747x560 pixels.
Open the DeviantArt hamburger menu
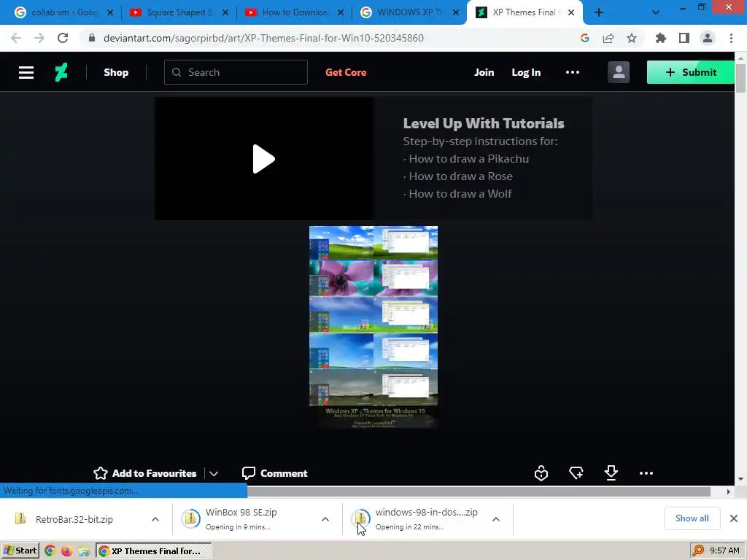click(x=26, y=72)
